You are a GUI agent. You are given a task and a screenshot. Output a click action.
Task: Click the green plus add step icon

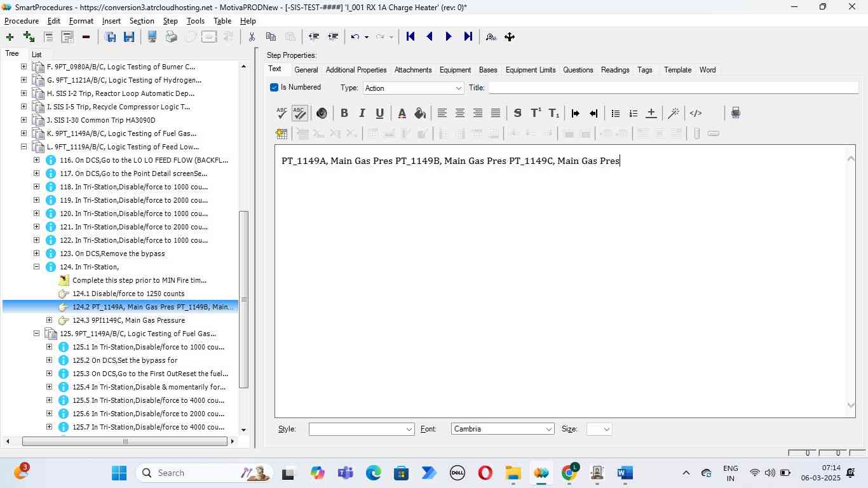[10, 37]
